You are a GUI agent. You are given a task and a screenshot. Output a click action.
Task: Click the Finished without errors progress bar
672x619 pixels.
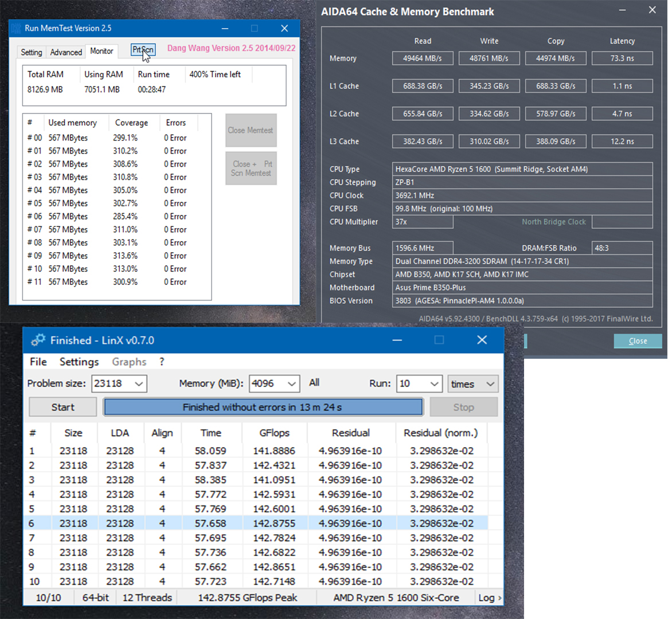[263, 407]
